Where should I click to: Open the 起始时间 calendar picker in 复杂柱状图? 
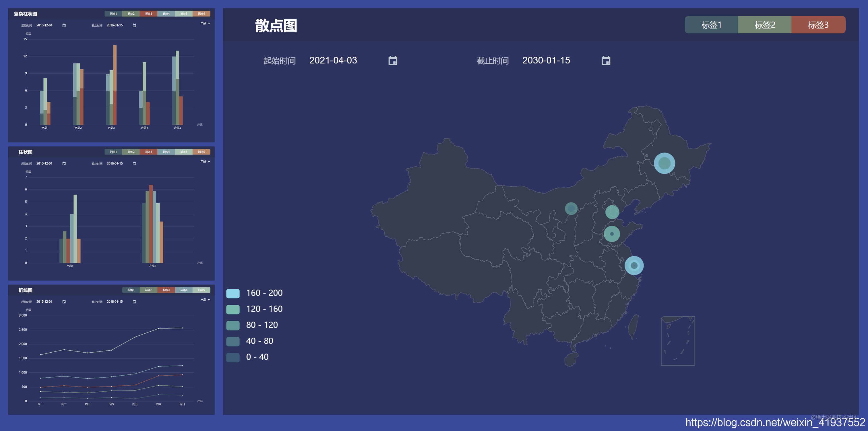point(64,25)
